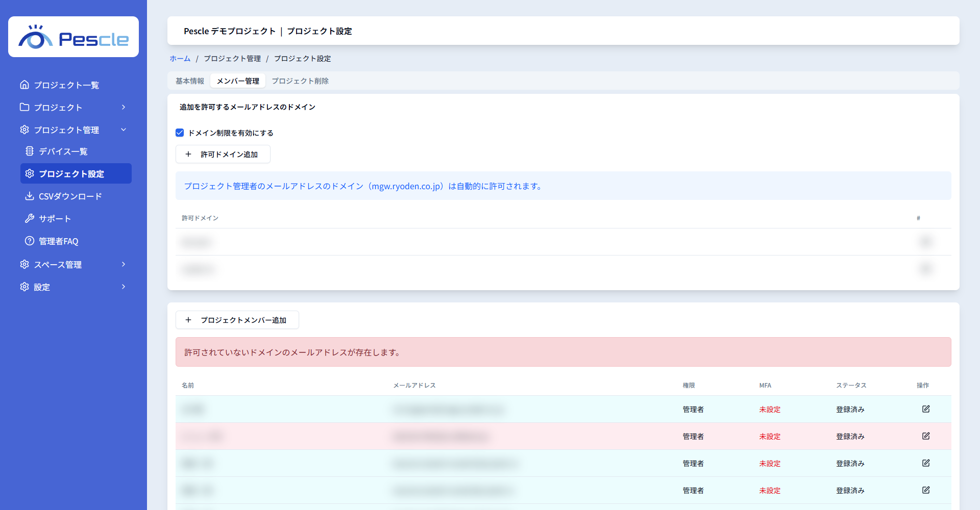This screenshot has height=510, width=980.
Task: Select プロジェクト設定 menu item
Action: tap(76, 173)
